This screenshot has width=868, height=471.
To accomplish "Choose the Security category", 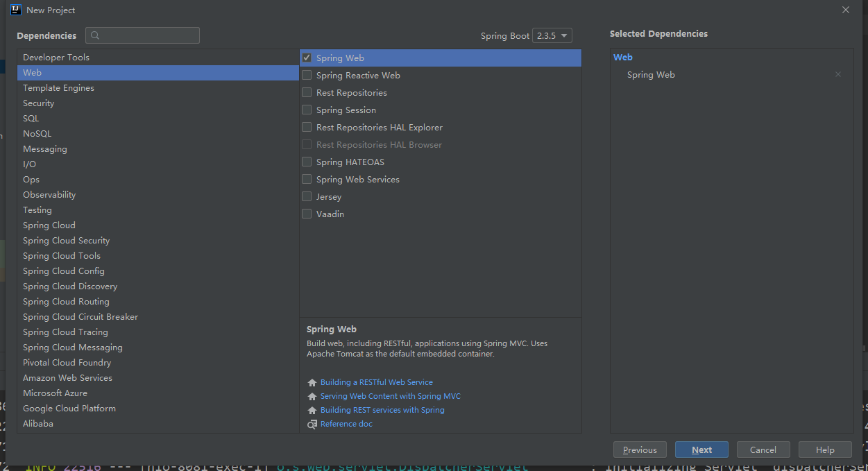I will 158,103.
